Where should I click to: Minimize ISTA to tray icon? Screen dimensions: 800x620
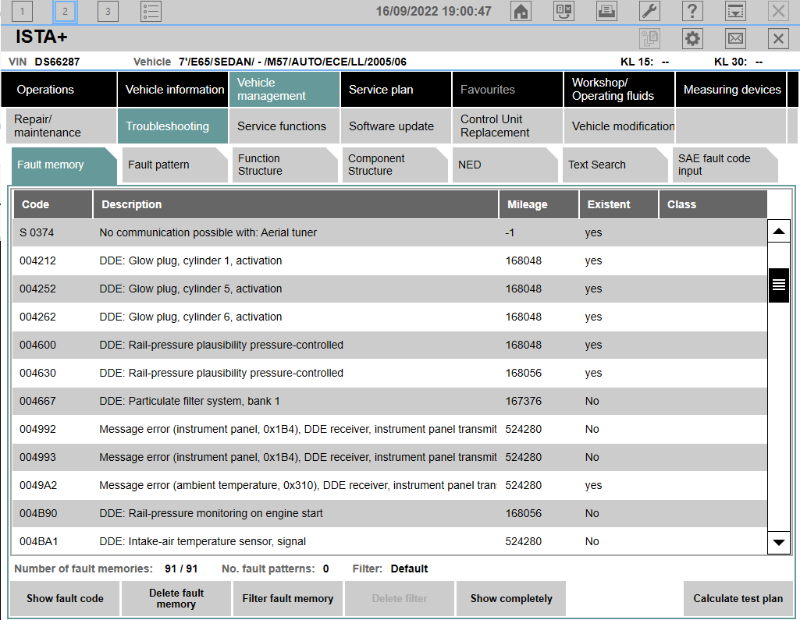coord(735,11)
